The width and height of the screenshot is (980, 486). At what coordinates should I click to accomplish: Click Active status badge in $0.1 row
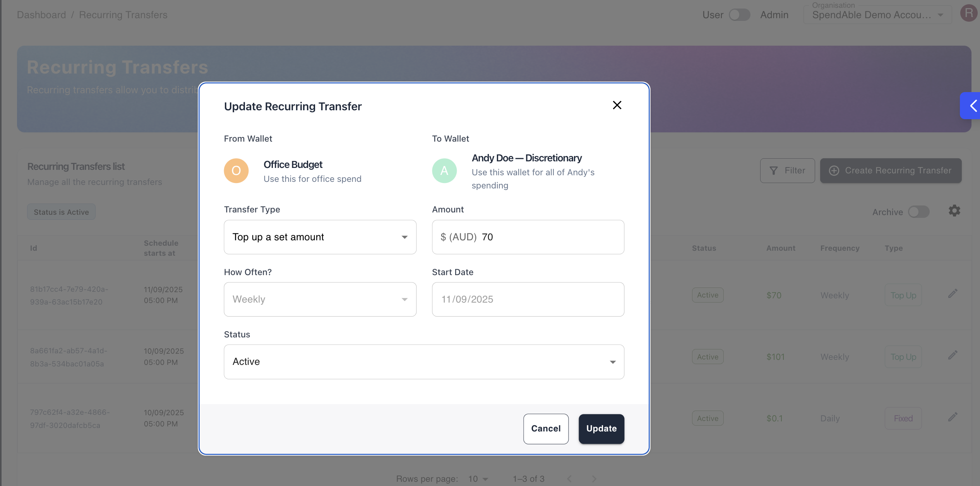point(708,418)
